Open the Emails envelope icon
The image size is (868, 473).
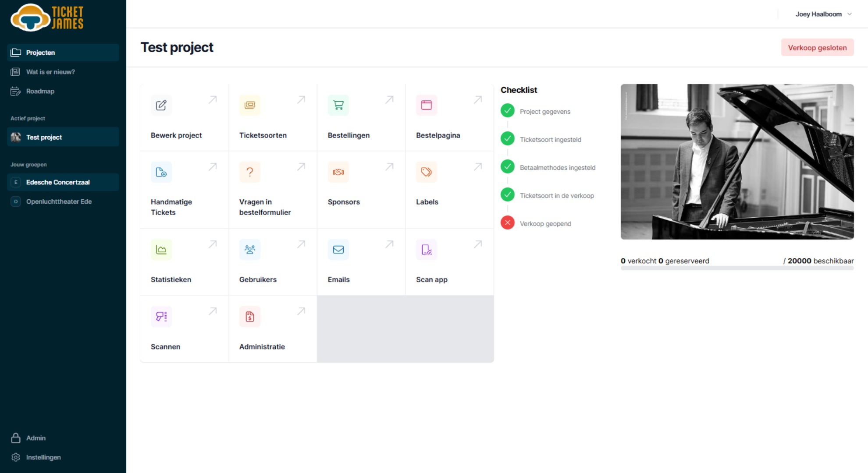338,250
